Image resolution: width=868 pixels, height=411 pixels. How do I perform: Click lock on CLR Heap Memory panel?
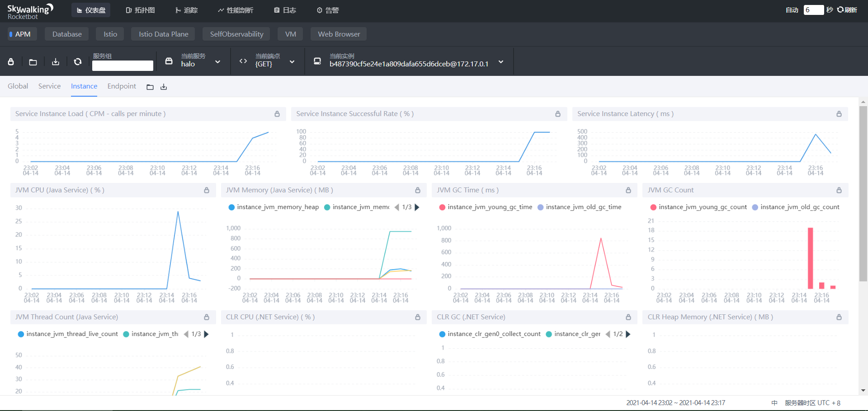point(839,318)
